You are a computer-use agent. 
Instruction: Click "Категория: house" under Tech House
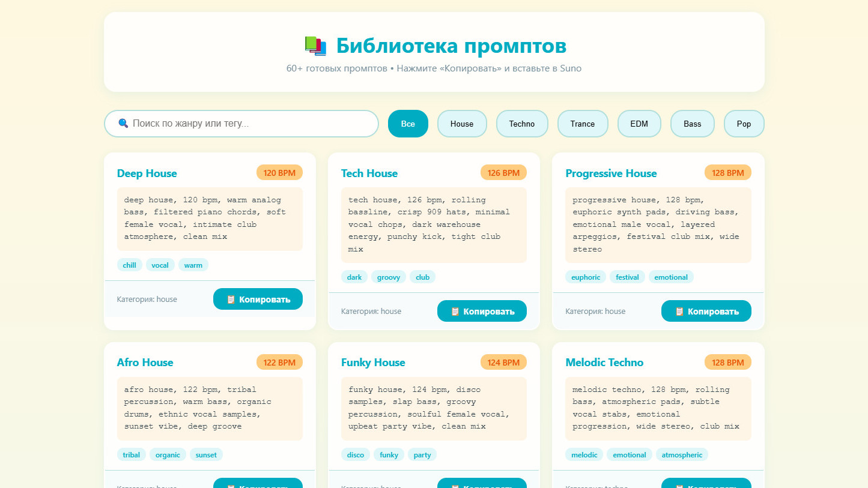[x=371, y=311]
